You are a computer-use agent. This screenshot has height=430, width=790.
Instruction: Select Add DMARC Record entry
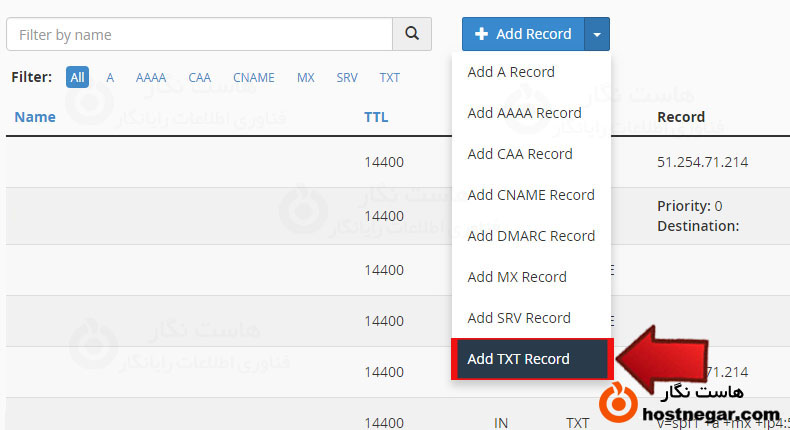531,236
